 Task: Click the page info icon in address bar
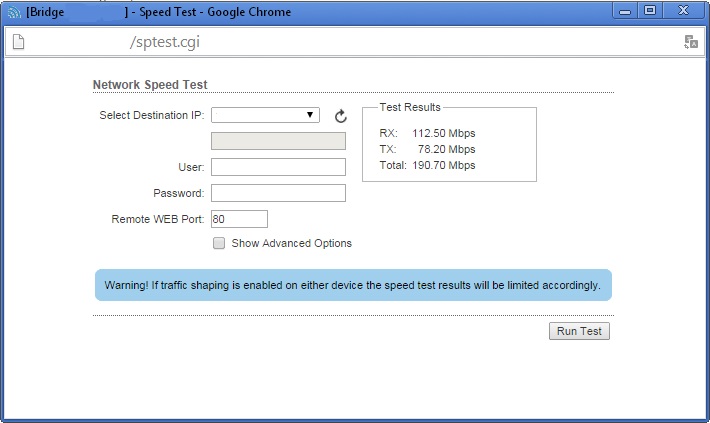click(x=17, y=42)
